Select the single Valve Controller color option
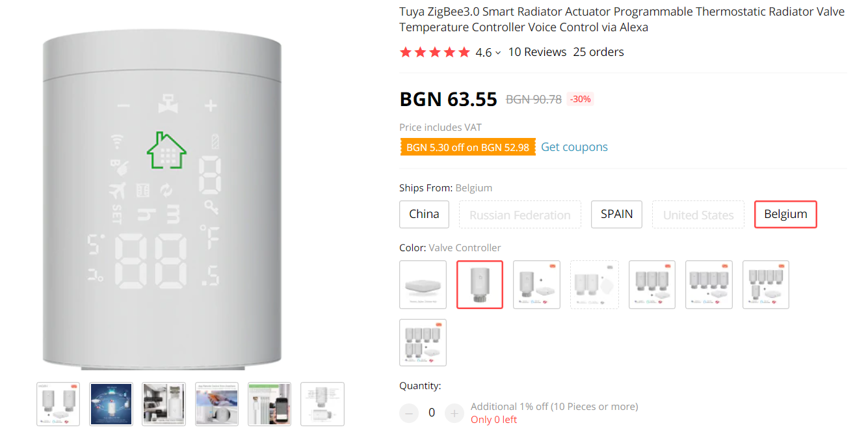Image resolution: width=868 pixels, height=436 pixels. tap(480, 284)
